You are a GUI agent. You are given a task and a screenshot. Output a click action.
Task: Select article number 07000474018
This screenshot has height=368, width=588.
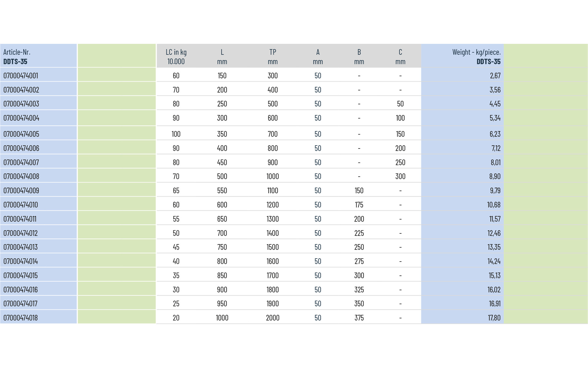21,318
